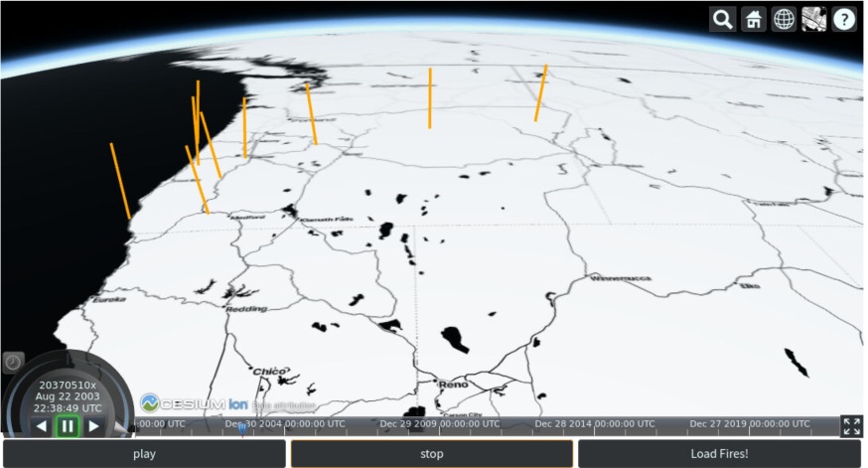The image size is (868, 468).
Task: Click the Cesium ion logo
Action: point(194,403)
